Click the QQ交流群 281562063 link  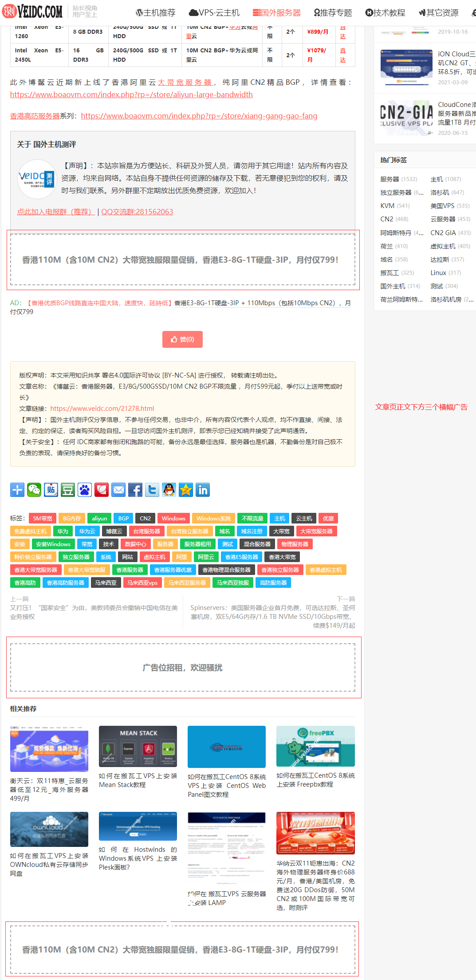click(x=137, y=212)
